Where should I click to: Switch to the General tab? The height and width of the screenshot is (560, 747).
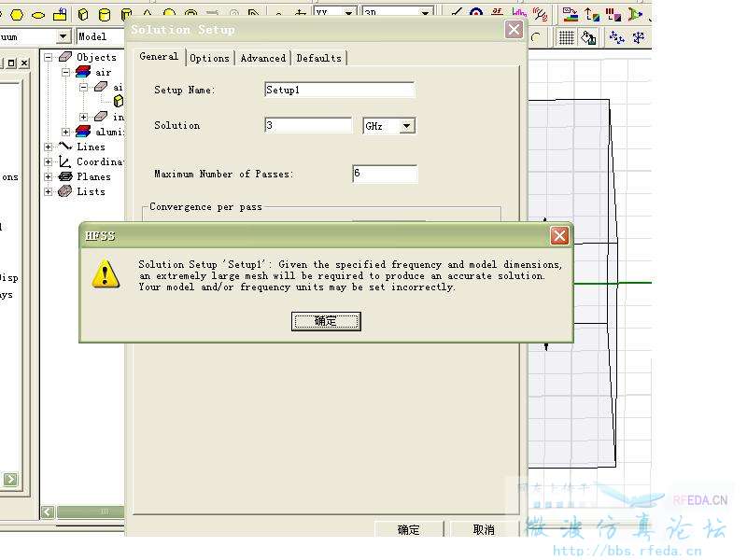(x=159, y=57)
